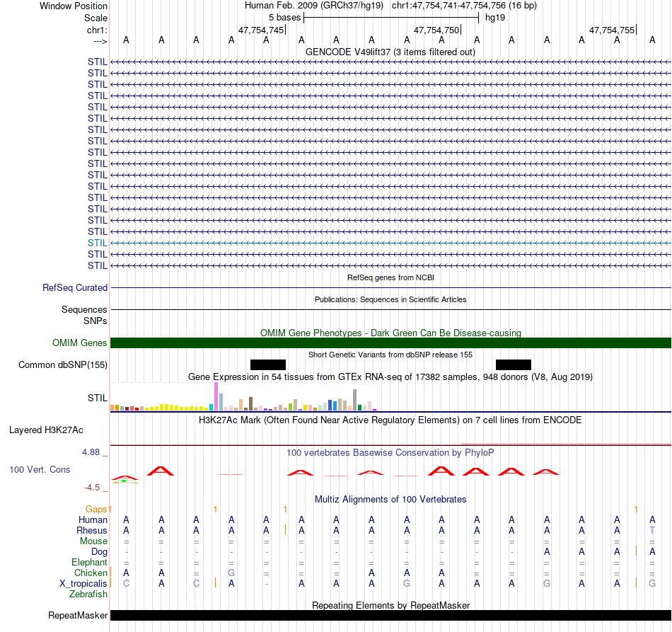
Task: Click the 100 Vert. Cons track label
Action: (40, 469)
